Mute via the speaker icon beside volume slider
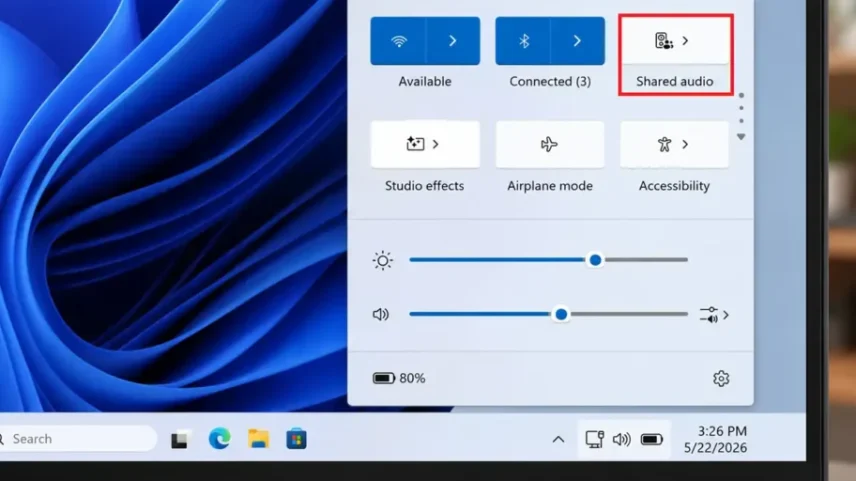The width and height of the screenshot is (856, 481). 381,314
